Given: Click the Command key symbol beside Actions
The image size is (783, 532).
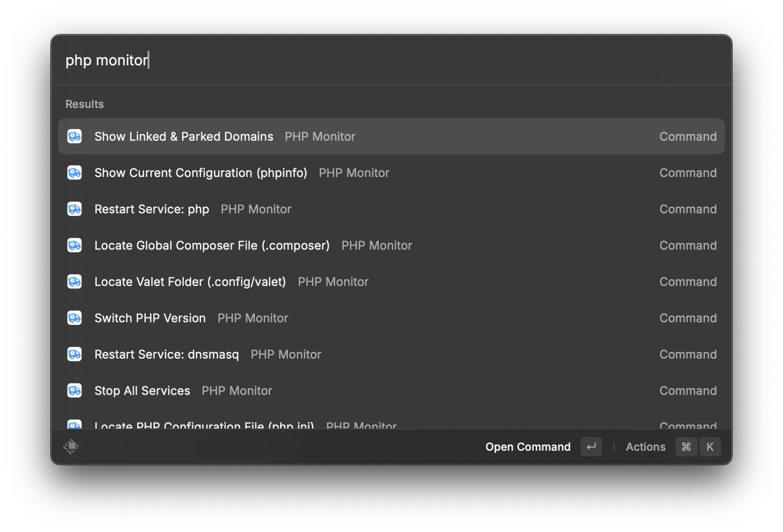Looking at the screenshot, I should click(686, 447).
